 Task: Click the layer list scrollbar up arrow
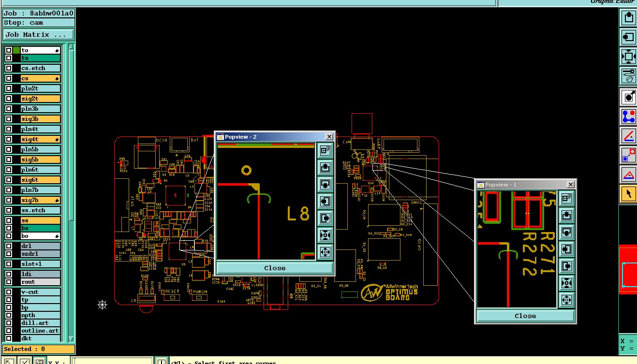tap(71, 47)
